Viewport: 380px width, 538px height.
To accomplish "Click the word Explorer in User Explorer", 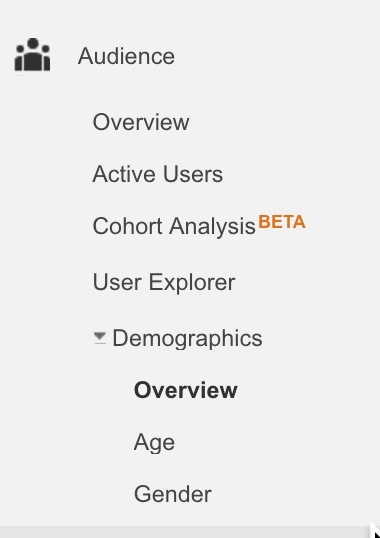I will 192,283.
